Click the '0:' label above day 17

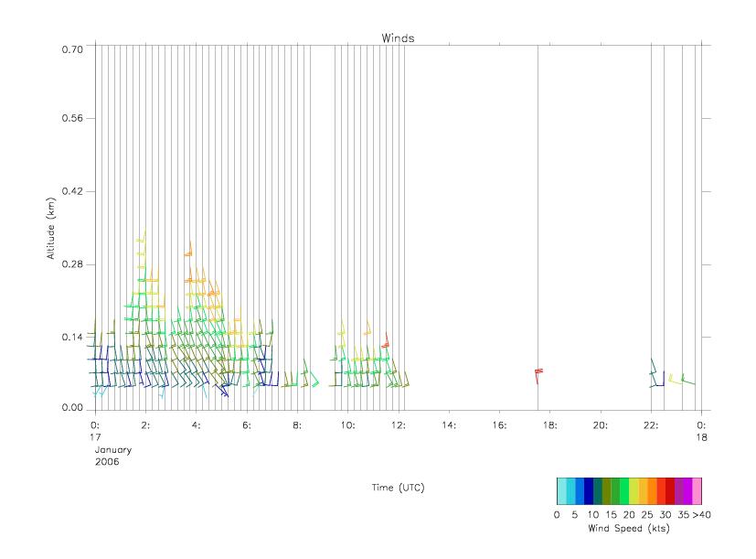(x=95, y=425)
